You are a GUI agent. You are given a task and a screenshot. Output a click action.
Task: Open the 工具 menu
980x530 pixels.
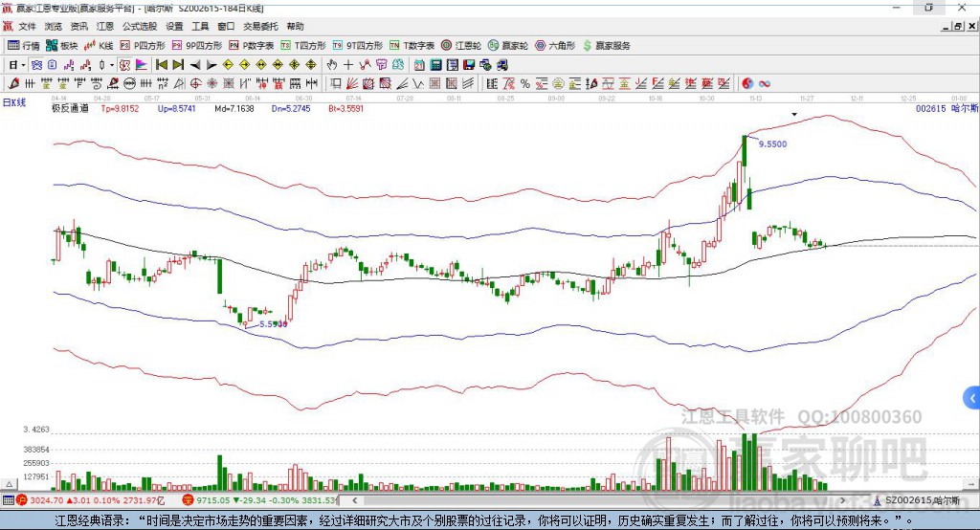click(x=200, y=26)
